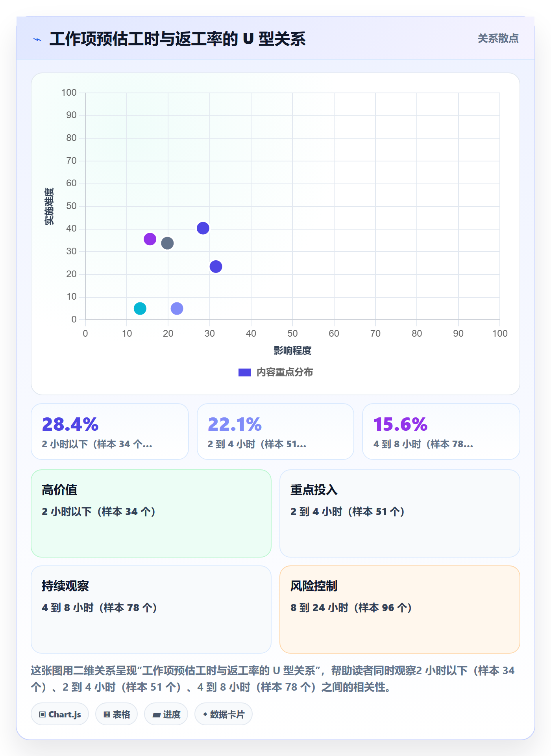This screenshot has height=756, width=551.
Task: Open the 28.4% statistic card
Action: 110,432
